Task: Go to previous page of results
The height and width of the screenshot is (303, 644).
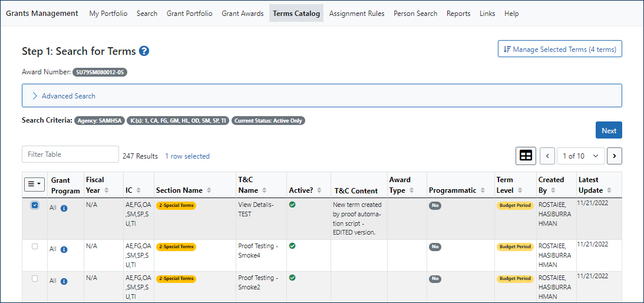Action: [x=547, y=156]
